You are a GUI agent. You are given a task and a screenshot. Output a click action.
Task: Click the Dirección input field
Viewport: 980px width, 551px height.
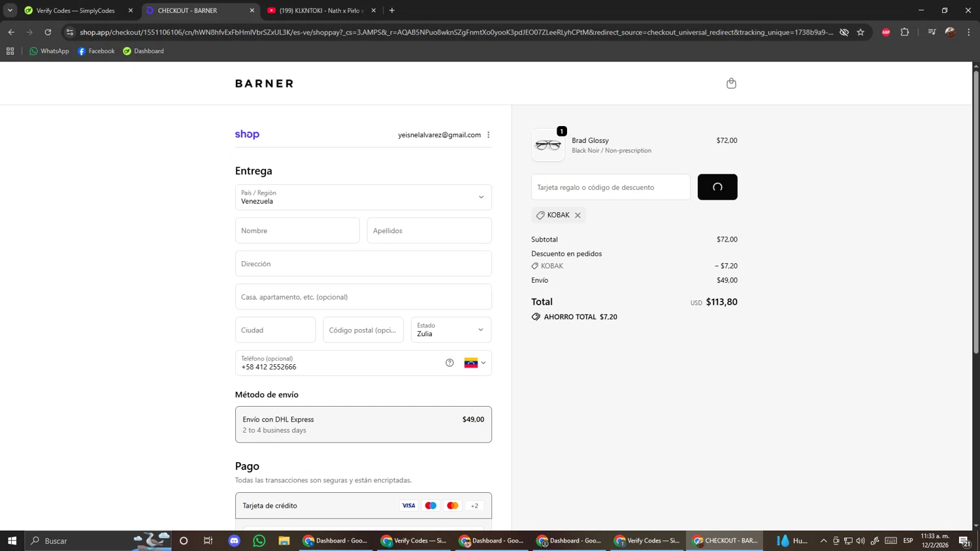click(363, 264)
